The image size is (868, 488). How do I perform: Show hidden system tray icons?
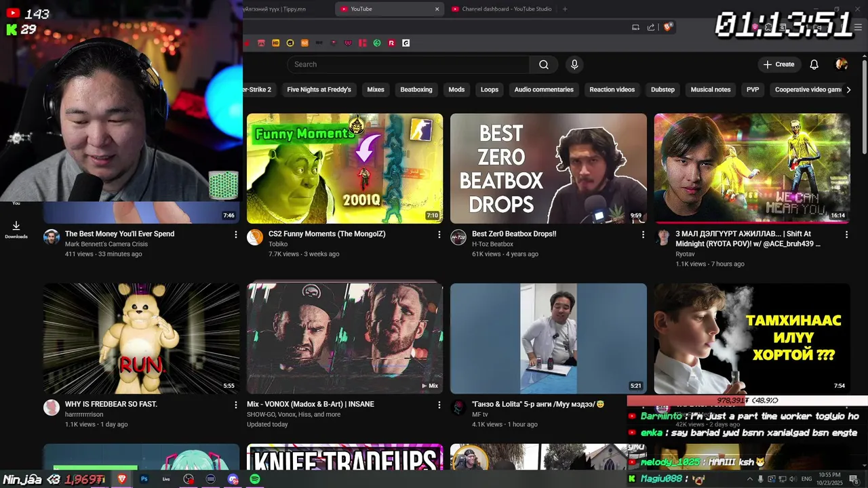pyautogui.click(x=750, y=479)
